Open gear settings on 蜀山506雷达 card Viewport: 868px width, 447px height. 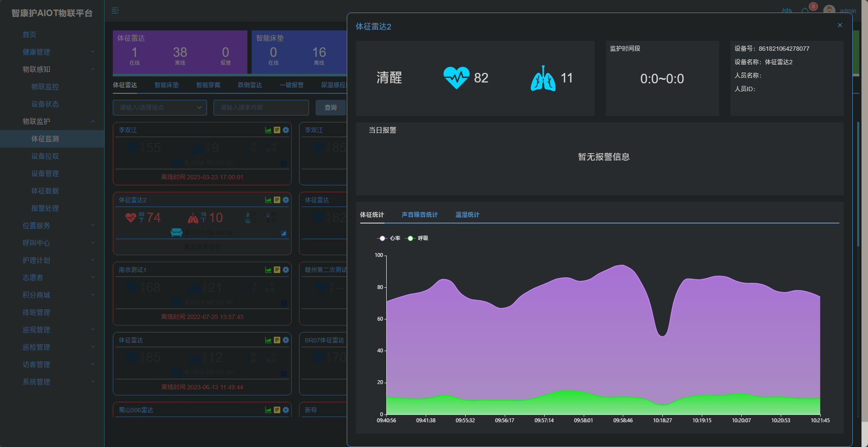tap(286, 410)
